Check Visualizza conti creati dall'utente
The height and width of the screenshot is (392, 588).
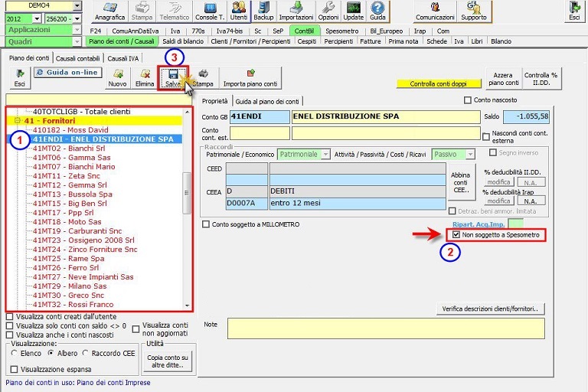point(10,317)
